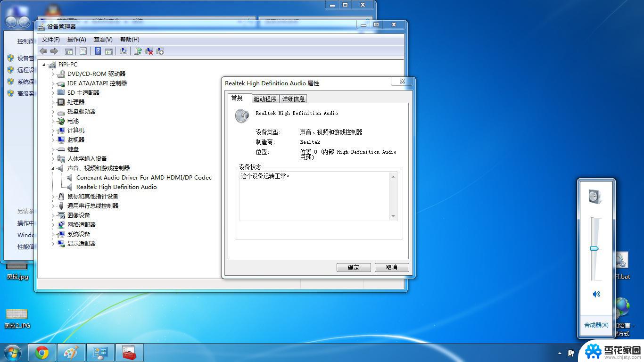This screenshot has width=644, height=362.
Task: Click the blue Help question mark icon
Action: 98,51
